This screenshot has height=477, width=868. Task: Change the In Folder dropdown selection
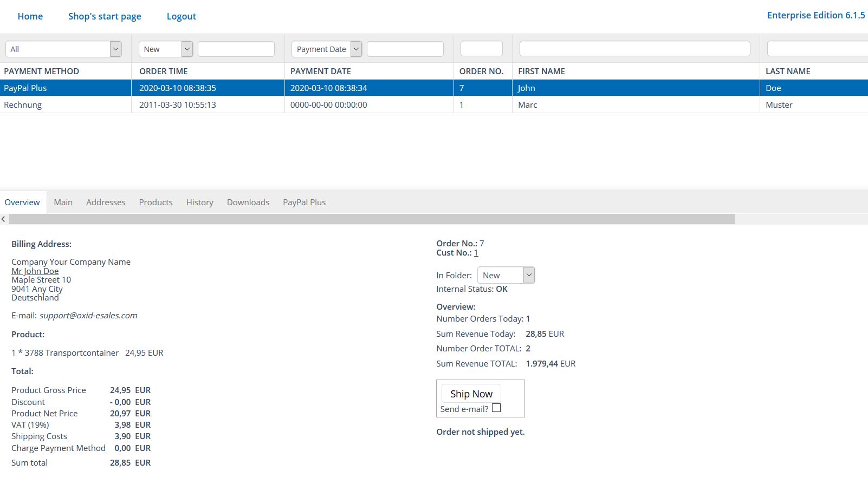[x=506, y=275]
